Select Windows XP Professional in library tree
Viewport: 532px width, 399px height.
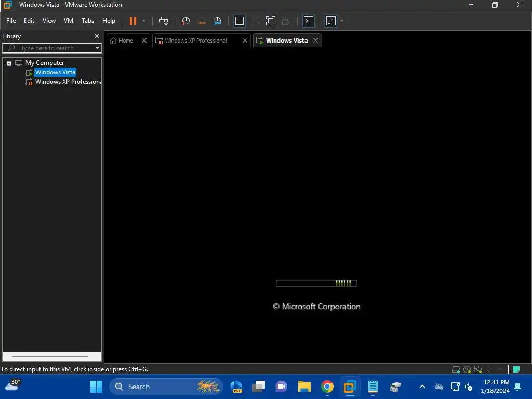tap(68, 82)
